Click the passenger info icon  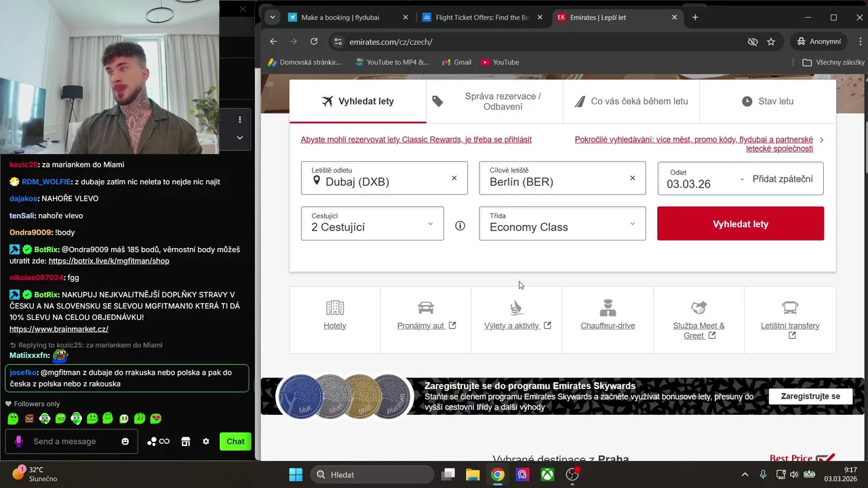coord(460,226)
